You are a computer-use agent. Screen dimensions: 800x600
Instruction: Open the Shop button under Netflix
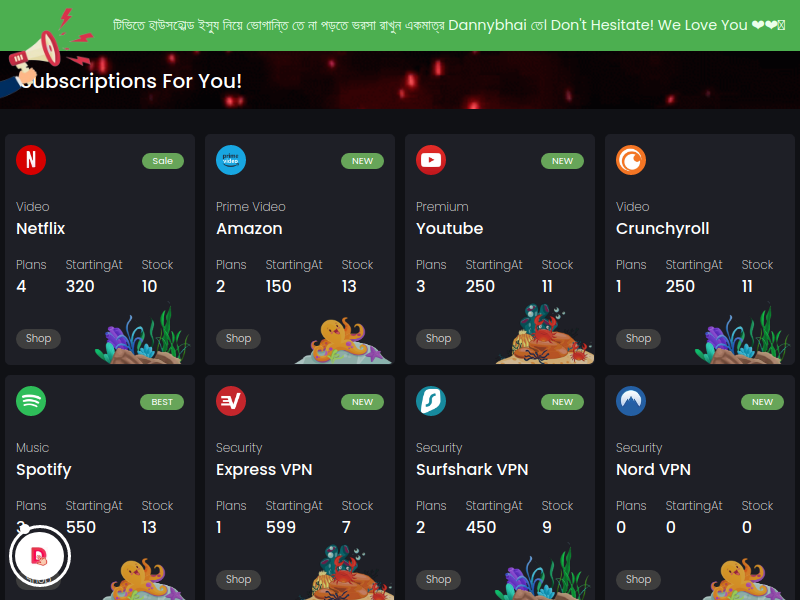pyautogui.click(x=38, y=339)
